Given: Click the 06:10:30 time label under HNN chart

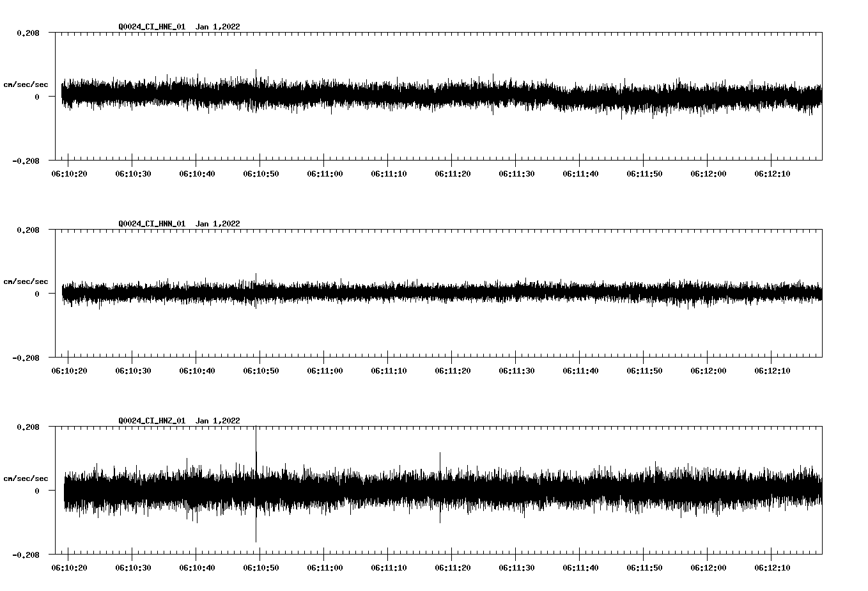Looking at the screenshot, I should (x=133, y=371).
